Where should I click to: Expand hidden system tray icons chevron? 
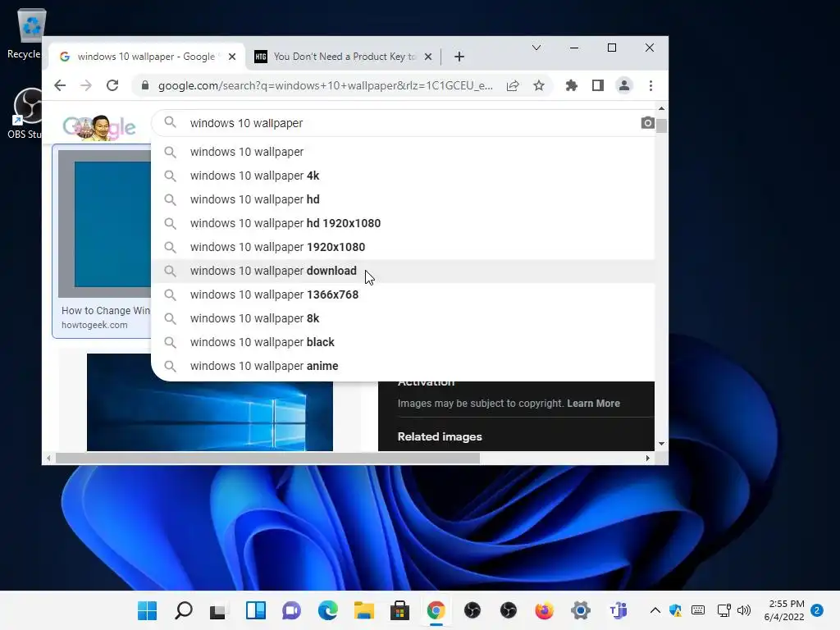[655, 610]
